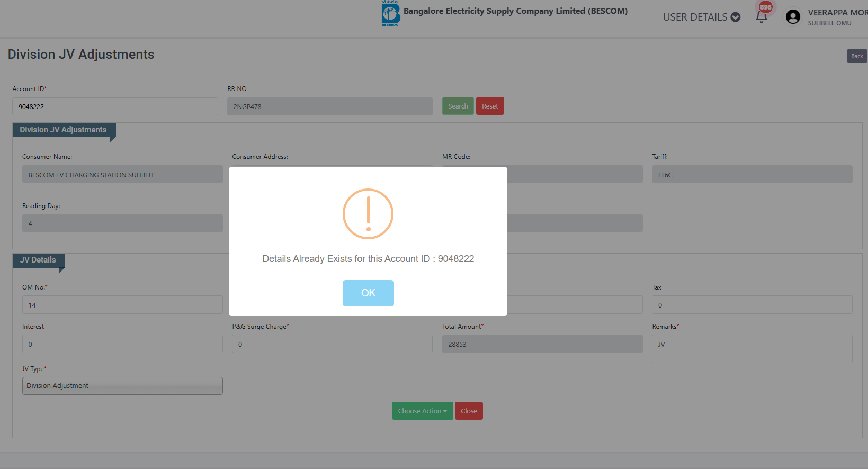Click the Bangalore Electricity Supply Company title
Screen dimensions: 868x469
515,11
